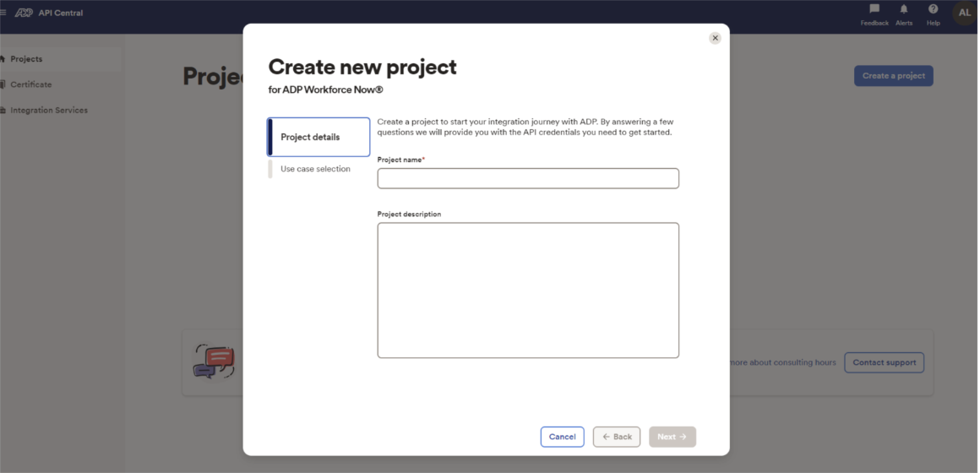Click inside the Project description text area
The image size is (980, 473).
click(528, 290)
